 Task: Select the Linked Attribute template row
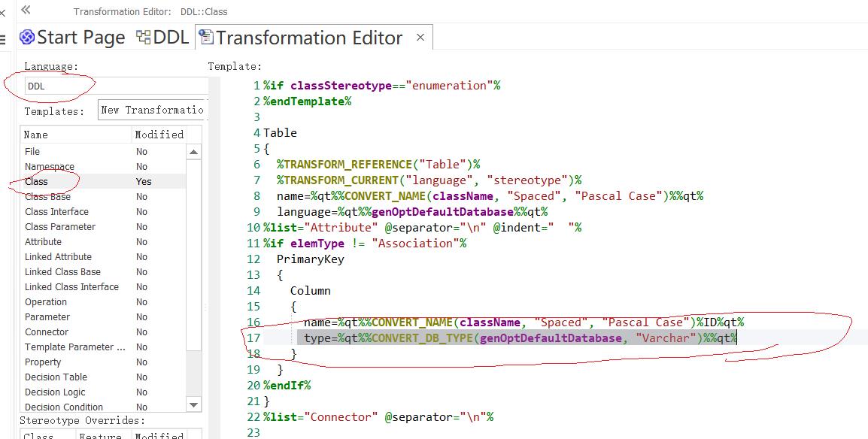pyautogui.click(x=103, y=256)
